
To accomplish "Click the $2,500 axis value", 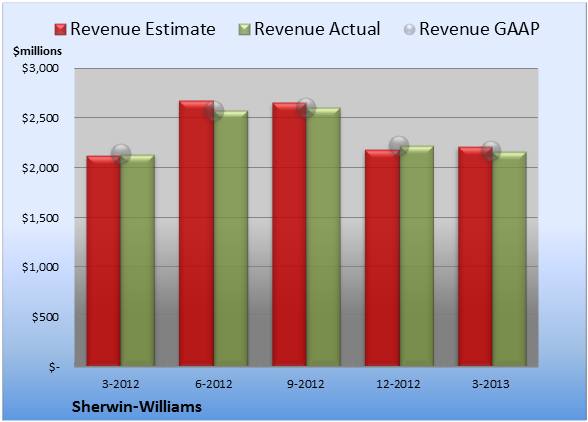I will click(x=40, y=118).
